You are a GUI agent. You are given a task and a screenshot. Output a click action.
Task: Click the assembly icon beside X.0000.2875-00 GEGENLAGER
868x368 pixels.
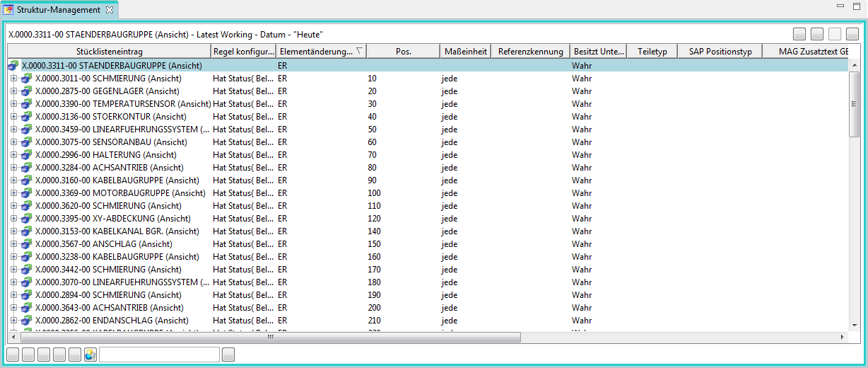(27, 91)
